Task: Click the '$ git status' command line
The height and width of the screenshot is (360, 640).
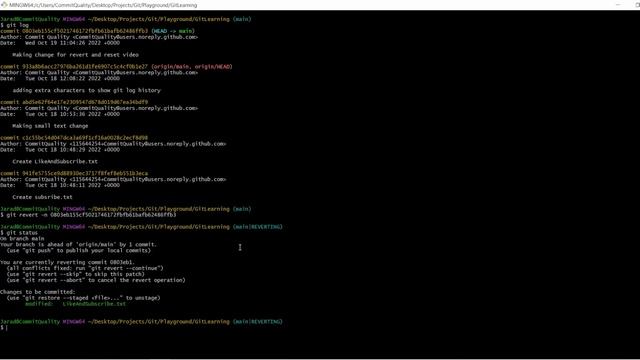Action: pos(19,233)
